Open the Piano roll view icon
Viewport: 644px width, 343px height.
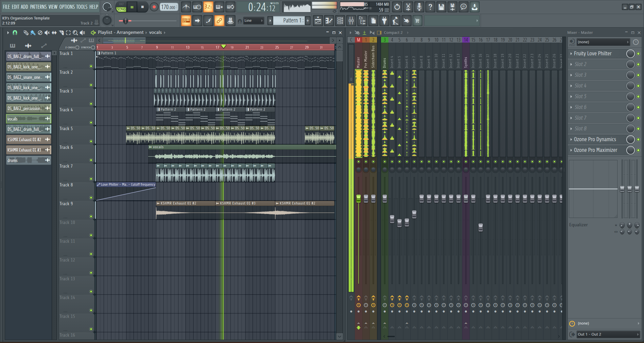[x=329, y=21]
